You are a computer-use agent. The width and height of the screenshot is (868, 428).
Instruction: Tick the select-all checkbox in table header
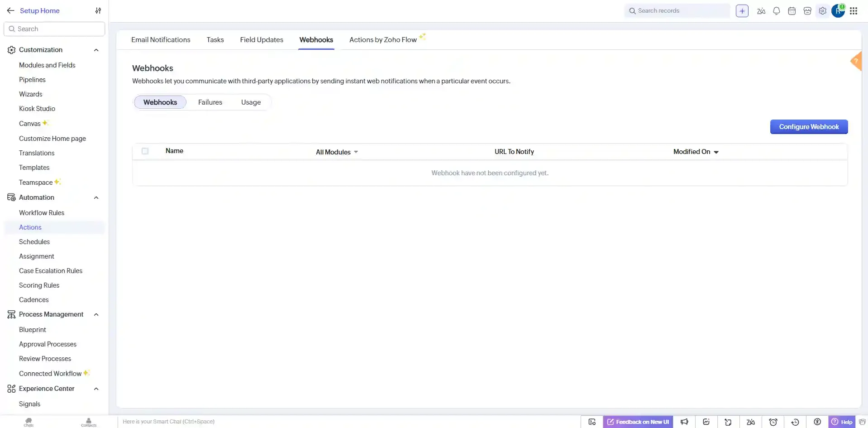(145, 151)
